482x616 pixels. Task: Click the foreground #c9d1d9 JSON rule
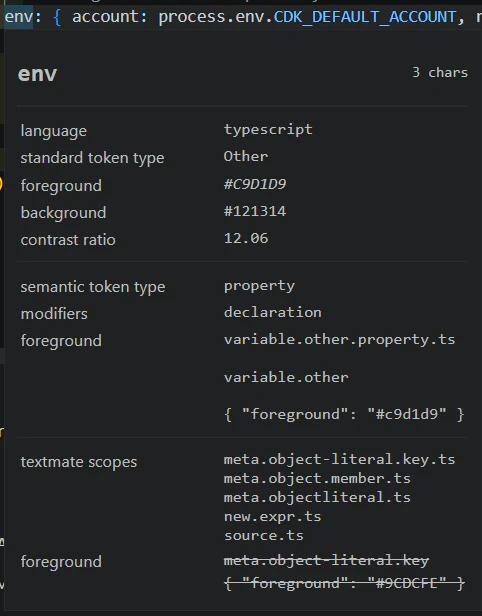coord(344,414)
